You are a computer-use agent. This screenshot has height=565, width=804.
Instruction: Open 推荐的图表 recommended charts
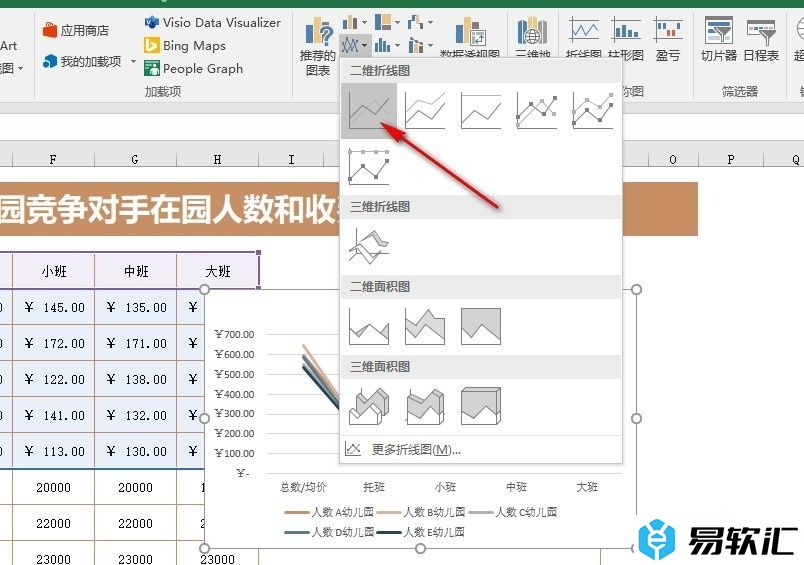(x=318, y=47)
